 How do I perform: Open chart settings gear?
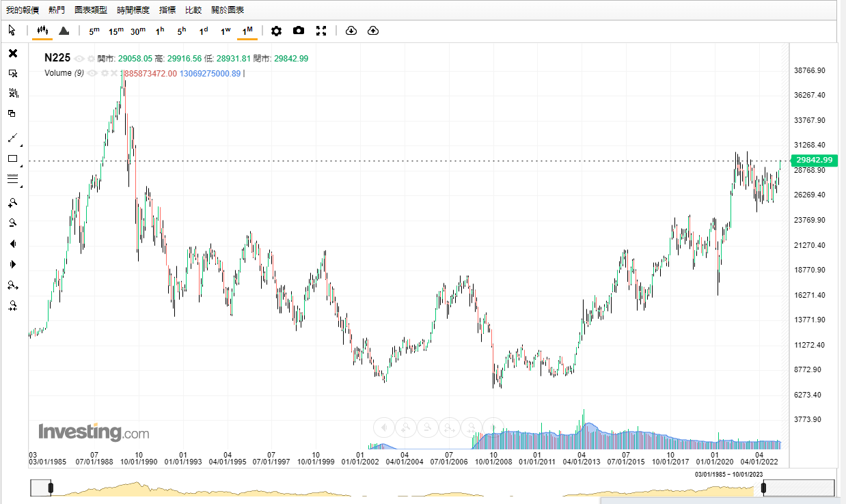click(x=276, y=30)
